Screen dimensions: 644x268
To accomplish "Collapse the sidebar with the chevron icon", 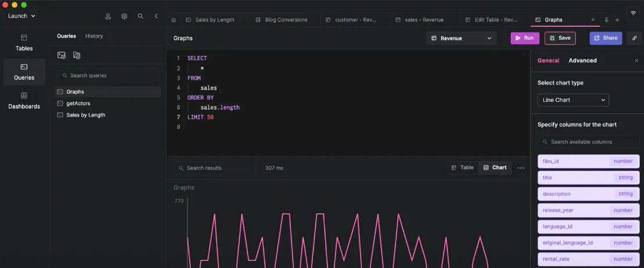I will [x=156, y=16].
